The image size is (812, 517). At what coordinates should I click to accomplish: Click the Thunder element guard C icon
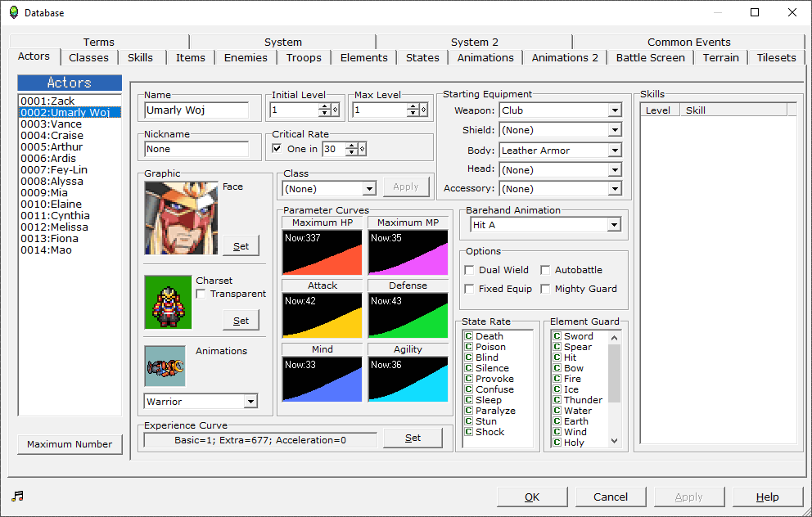tap(557, 400)
